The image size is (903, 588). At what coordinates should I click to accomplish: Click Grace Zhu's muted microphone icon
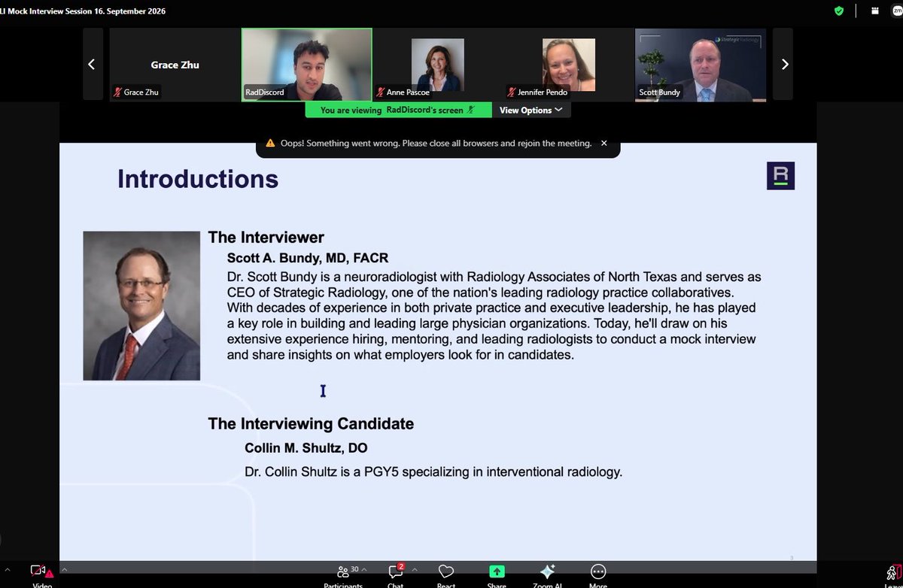tap(118, 92)
